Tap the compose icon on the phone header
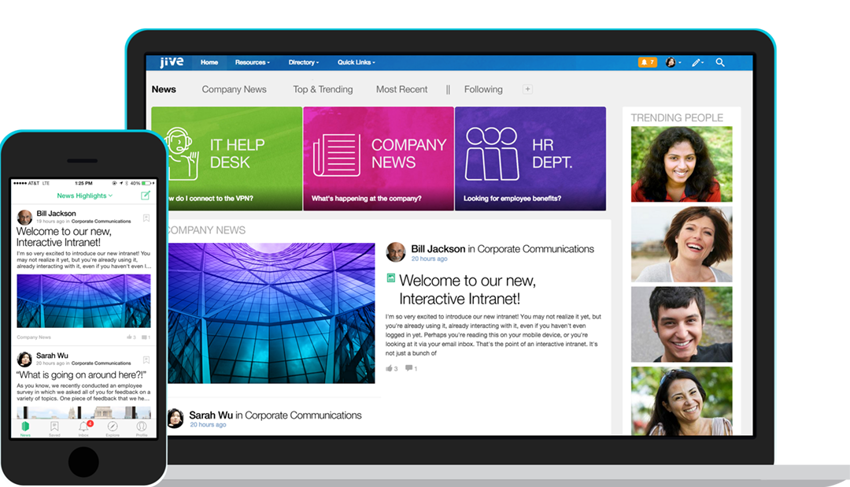 click(146, 195)
